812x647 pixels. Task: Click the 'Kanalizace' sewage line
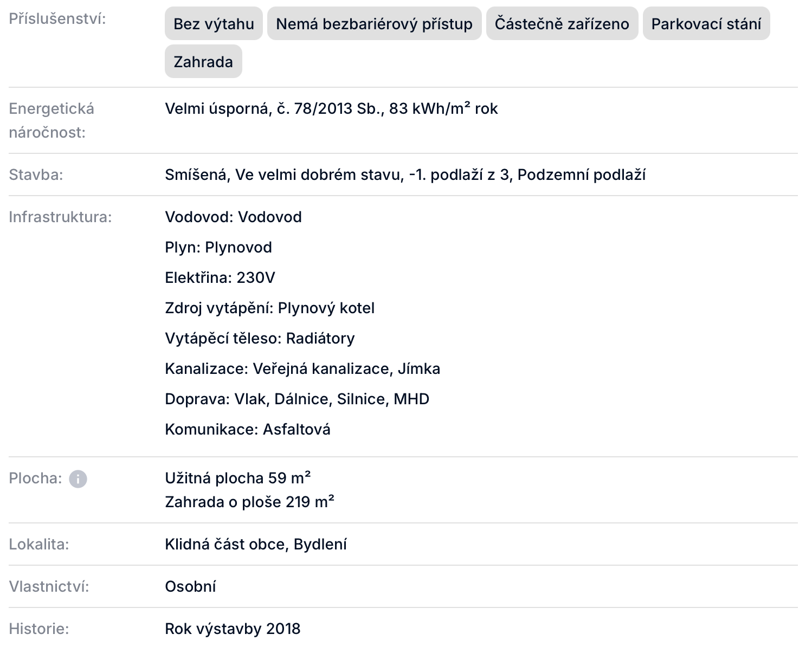[302, 369]
